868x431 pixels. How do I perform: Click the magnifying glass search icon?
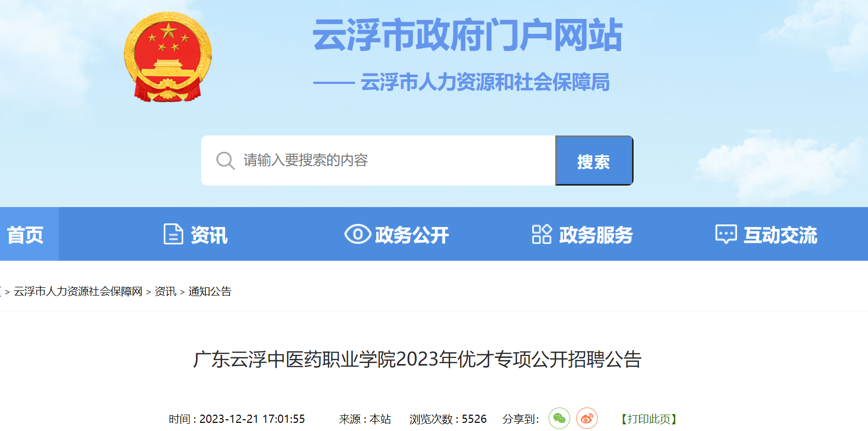pyautogui.click(x=225, y=161)
